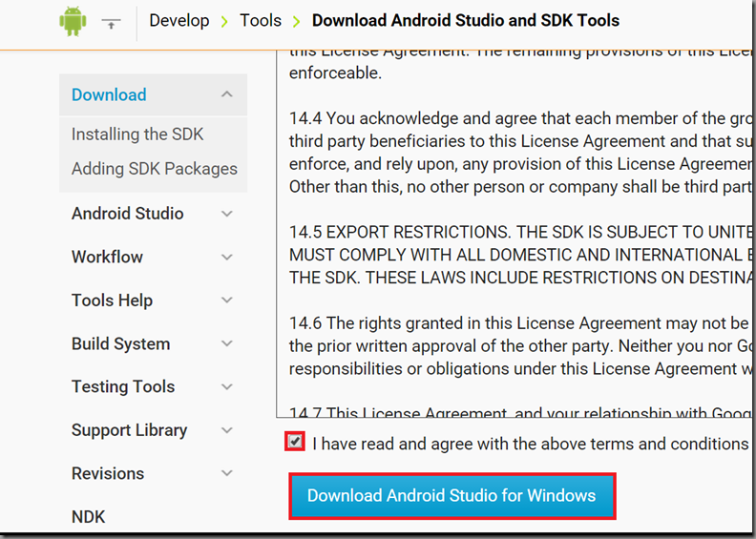Image resolution: width=756 pixels, height=539 pixels.
Task: Click the 'I have read and agree' label
Action: pos(531,444)
